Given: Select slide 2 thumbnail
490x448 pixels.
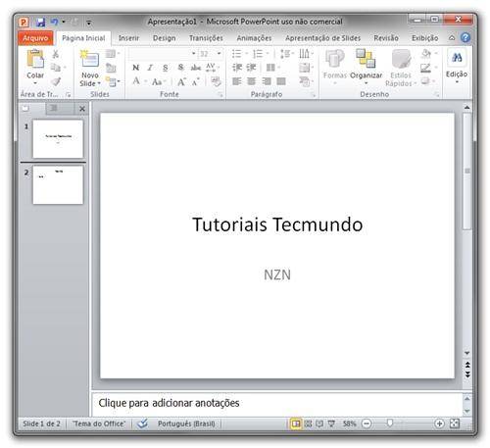Looking at the screenshot, I should click(58, 185).
